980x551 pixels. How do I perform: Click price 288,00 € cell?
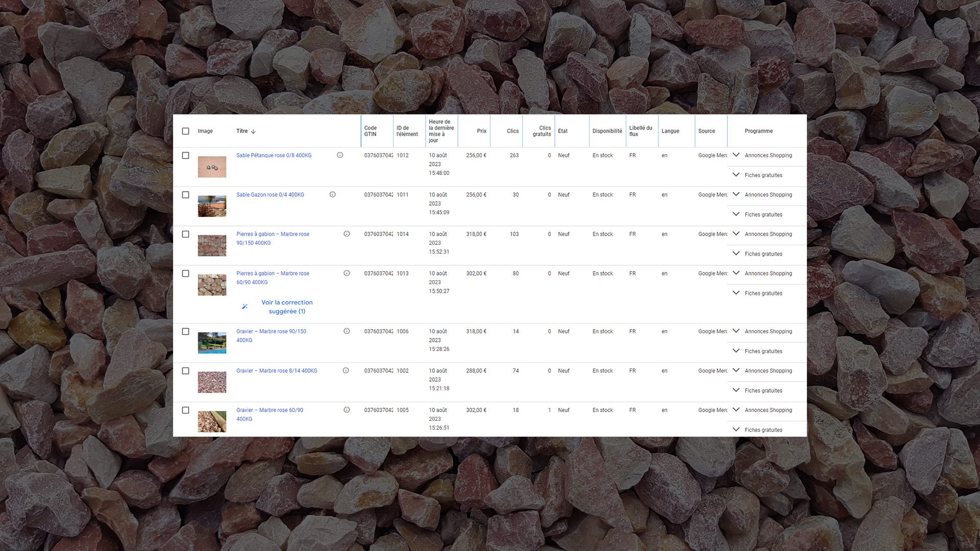[x=476, y=371]
